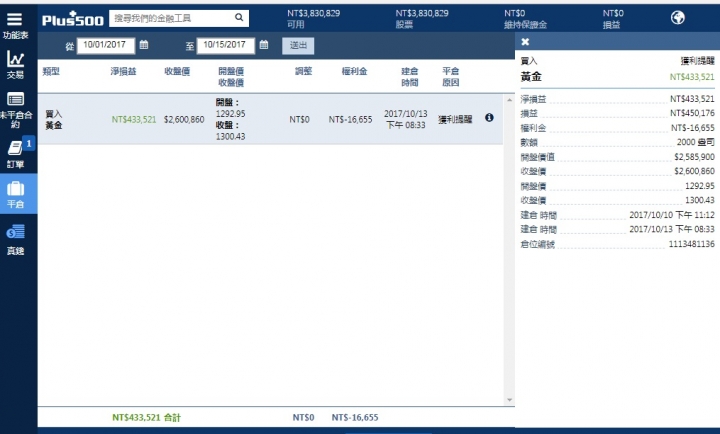Close the position details panel
This screenshot has width=720, height=434.
(x=526, y=42)
